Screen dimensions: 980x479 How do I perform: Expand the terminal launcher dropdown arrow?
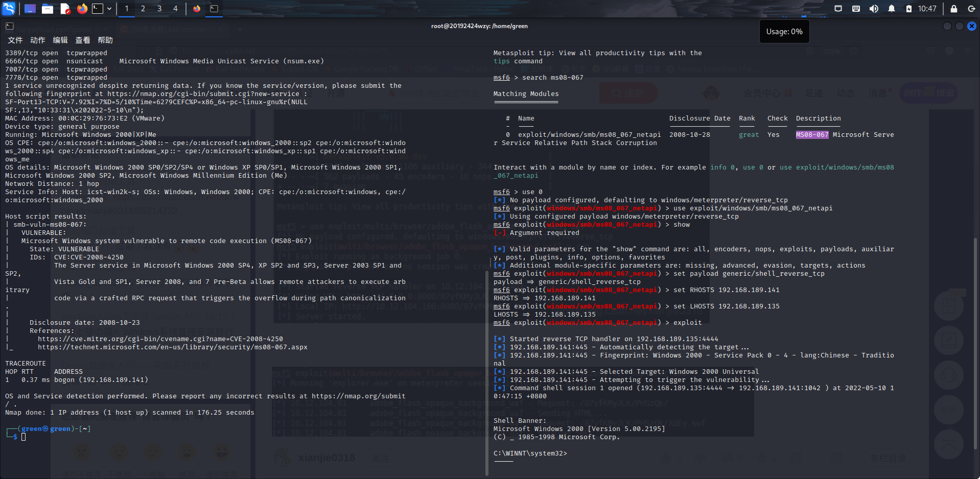(109, 9)
